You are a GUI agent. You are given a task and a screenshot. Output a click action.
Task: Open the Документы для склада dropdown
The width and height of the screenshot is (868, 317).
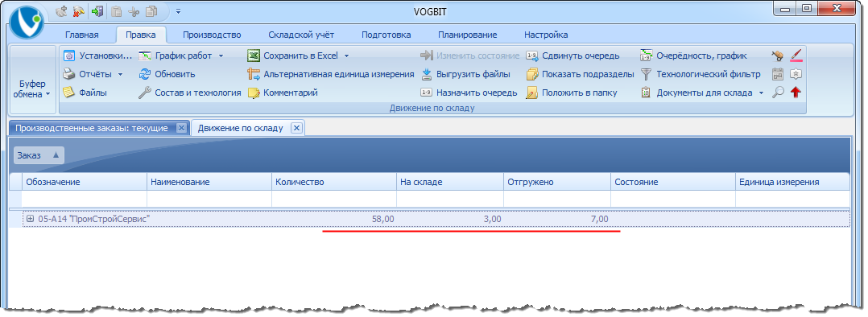pos(702,93)
